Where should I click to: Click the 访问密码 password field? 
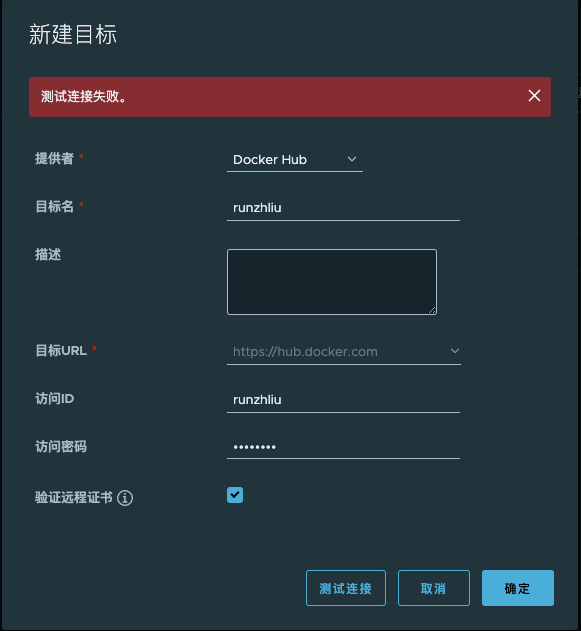coord(343,447)
